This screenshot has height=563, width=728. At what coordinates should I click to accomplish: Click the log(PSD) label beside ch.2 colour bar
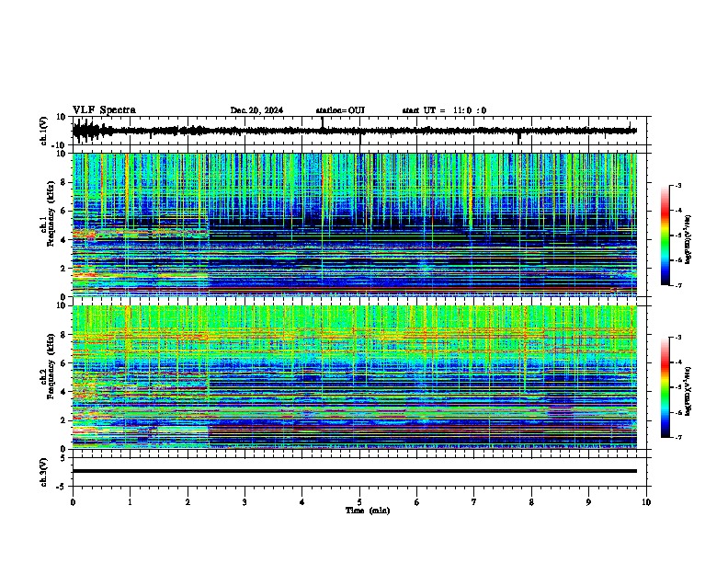688,392
